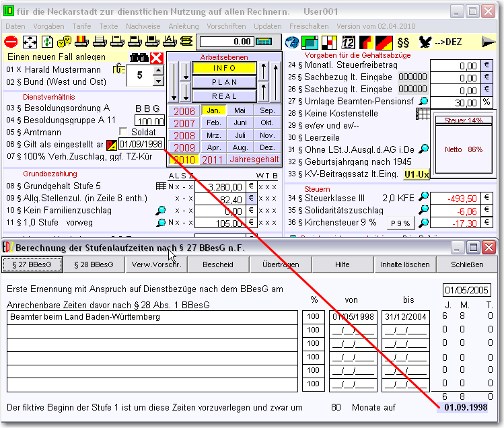Screen dimensions: 504x428
Task: Click the red X icon beside binoculars
Action: click(157, 58)
